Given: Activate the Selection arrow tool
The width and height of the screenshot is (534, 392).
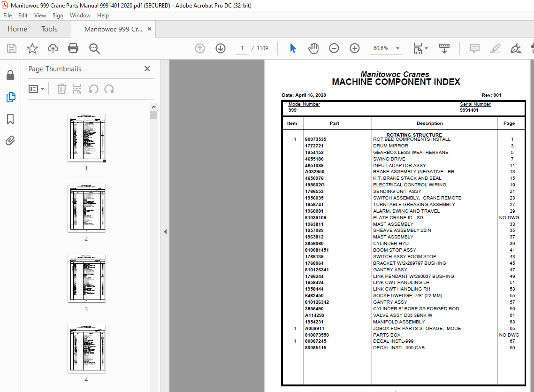Looking at the screenshot, I should click(293, 48).
